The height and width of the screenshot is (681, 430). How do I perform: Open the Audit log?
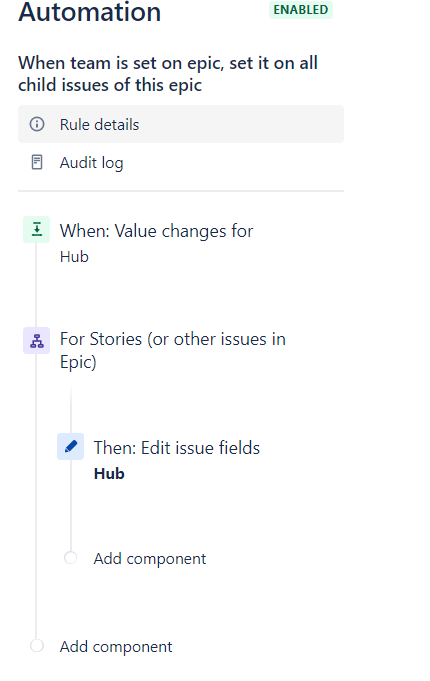click(181, 162)
